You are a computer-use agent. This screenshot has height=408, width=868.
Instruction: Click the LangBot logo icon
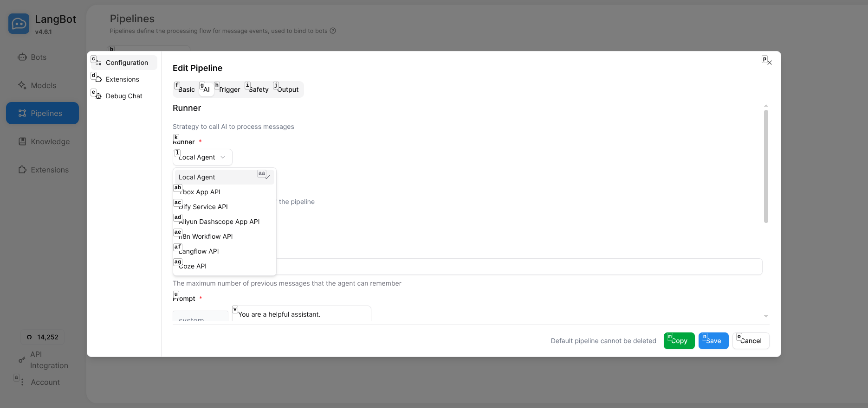pyautogui.click(x=19, y=24)
